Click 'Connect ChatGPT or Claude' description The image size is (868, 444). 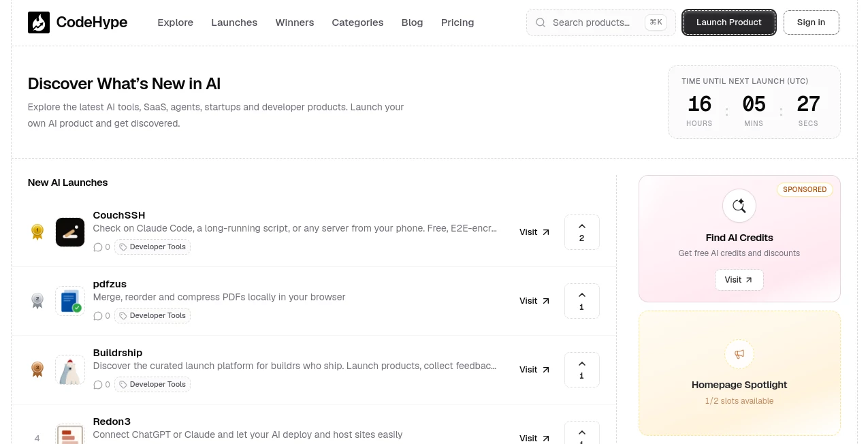tap(248, 434)
